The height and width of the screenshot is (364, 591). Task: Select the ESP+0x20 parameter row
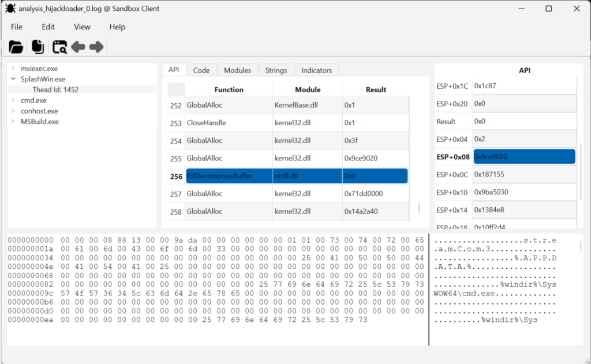[506, 104]
